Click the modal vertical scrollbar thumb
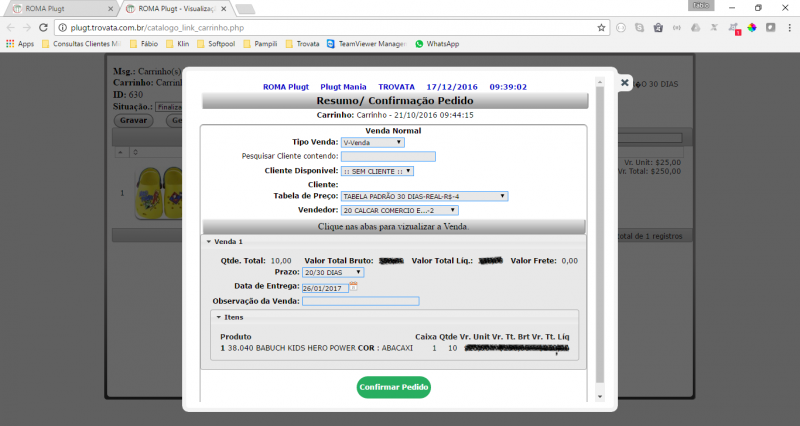Viewport: 800px width, 426px height. [x=600, y=235]
